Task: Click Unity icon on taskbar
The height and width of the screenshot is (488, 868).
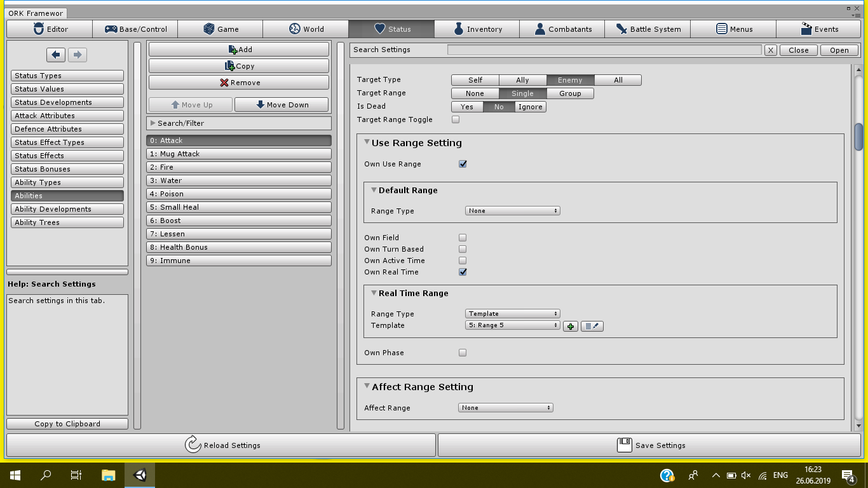Action: (x=140, y=475)
